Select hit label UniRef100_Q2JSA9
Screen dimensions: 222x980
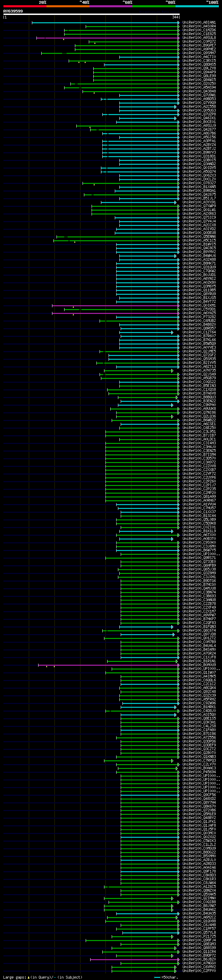[x=199, y=374]
